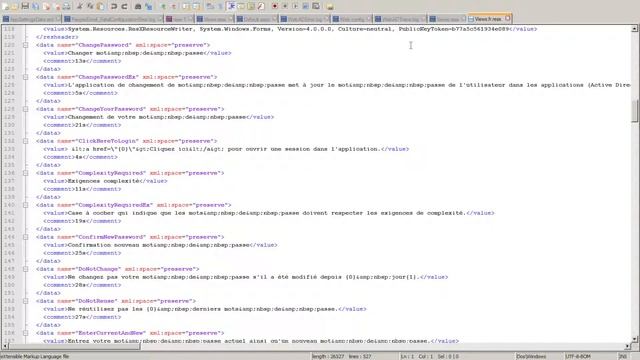Click the Close All toolbar icon
This screenshot has height=360, width=640.
[57, 7]
